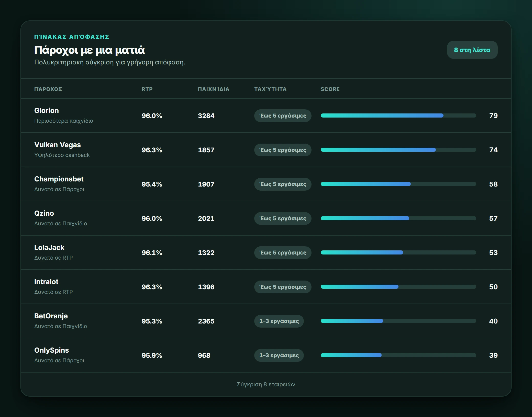Viewport: 532px width, 417px height.
Task: Click Intralot's score progress bar
Action: point(398,287)
